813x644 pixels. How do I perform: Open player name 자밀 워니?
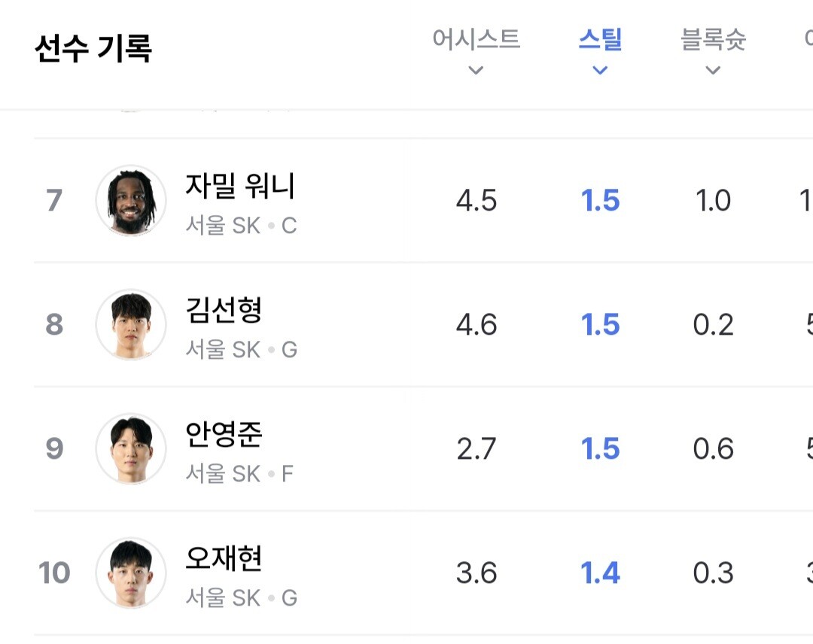[x=240, y=186]
